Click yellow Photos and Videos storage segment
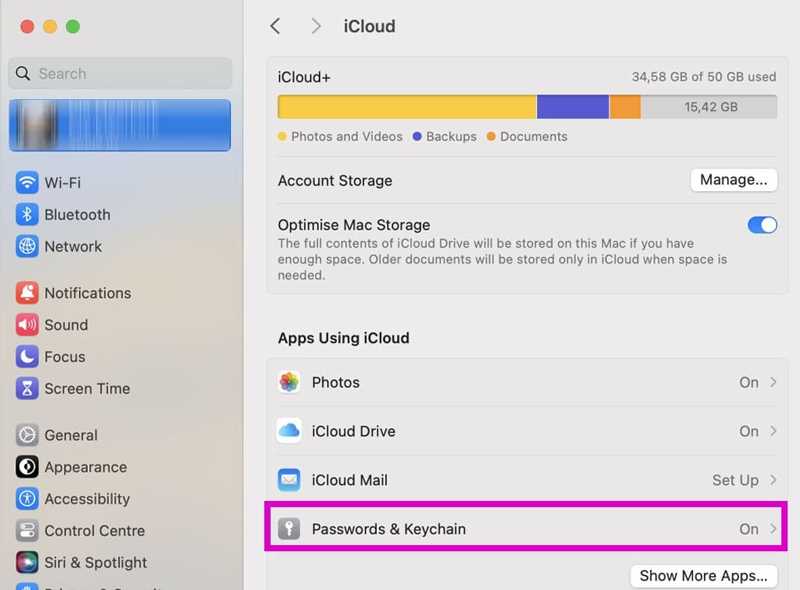This screenshot has width=800, height=590. click(x=407, y=107)
